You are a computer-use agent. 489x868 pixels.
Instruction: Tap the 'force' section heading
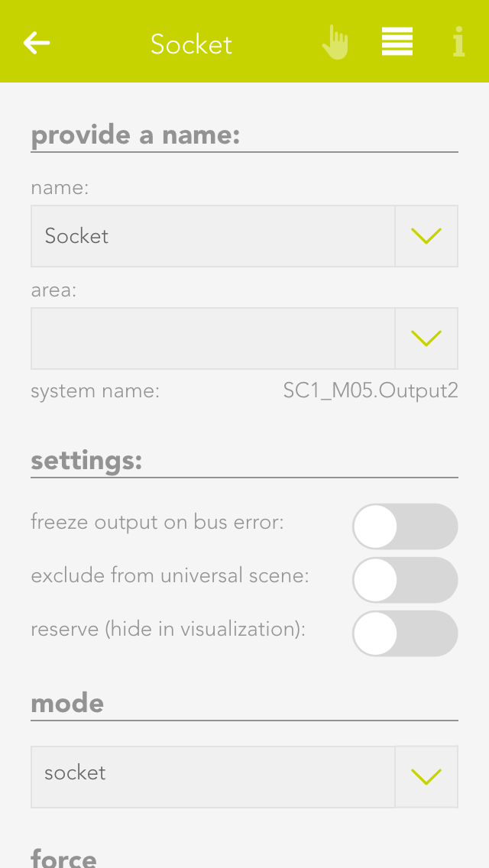tap(63, 857)
